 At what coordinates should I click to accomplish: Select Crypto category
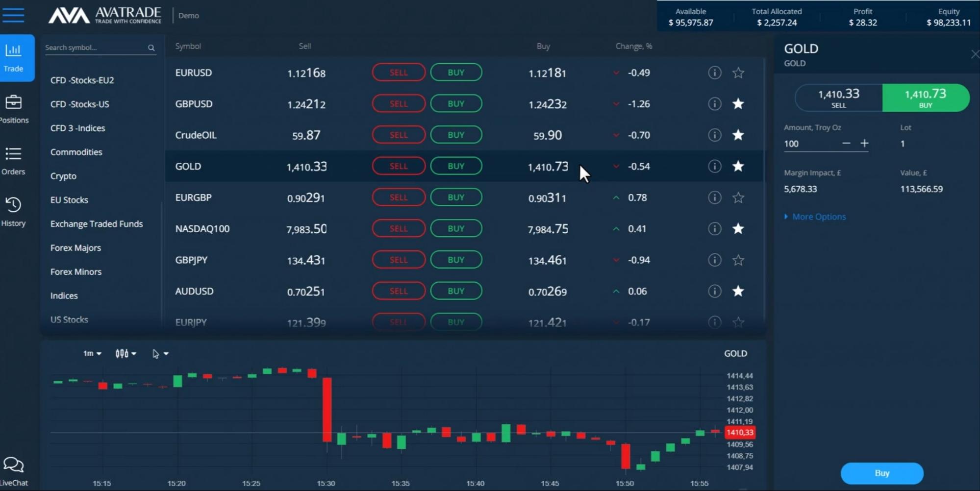pyautogui.click(x=63, y=176)
